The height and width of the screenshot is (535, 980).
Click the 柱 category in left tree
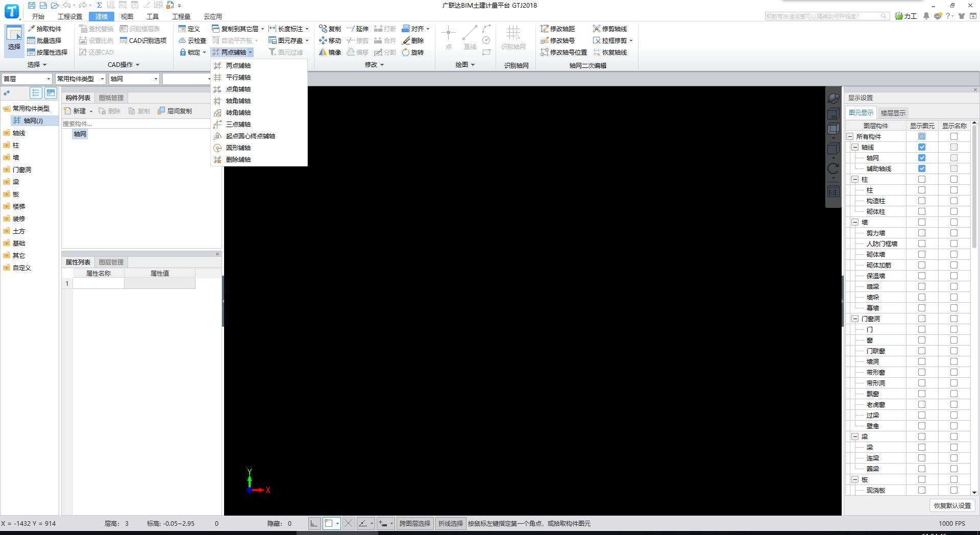pyautogui.click(x=16, y=145)
